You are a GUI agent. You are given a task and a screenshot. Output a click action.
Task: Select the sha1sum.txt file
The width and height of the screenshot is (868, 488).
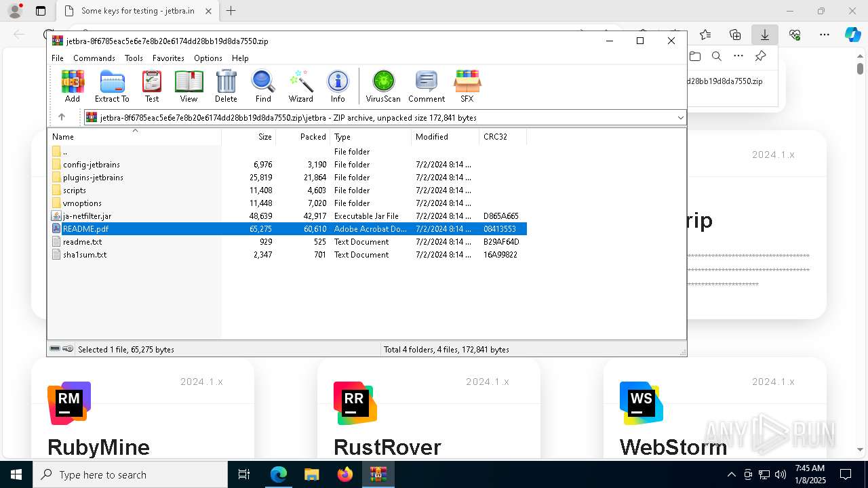pos(288,255)
